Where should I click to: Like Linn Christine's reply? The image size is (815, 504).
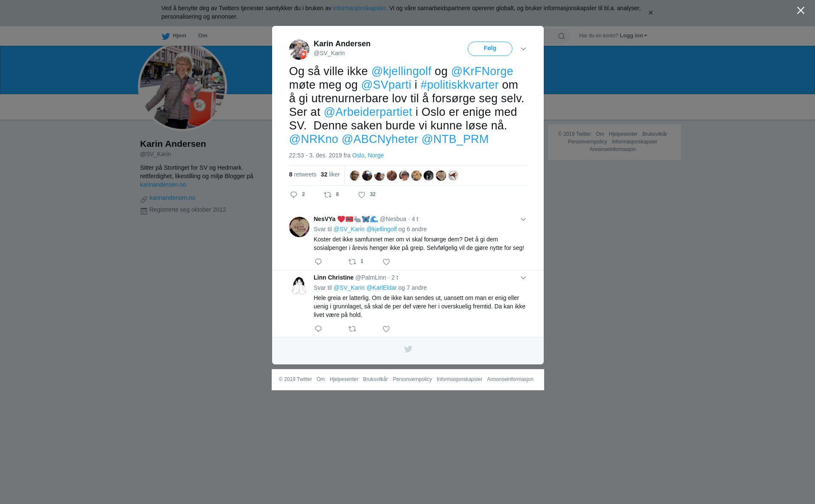pos(386,329)
